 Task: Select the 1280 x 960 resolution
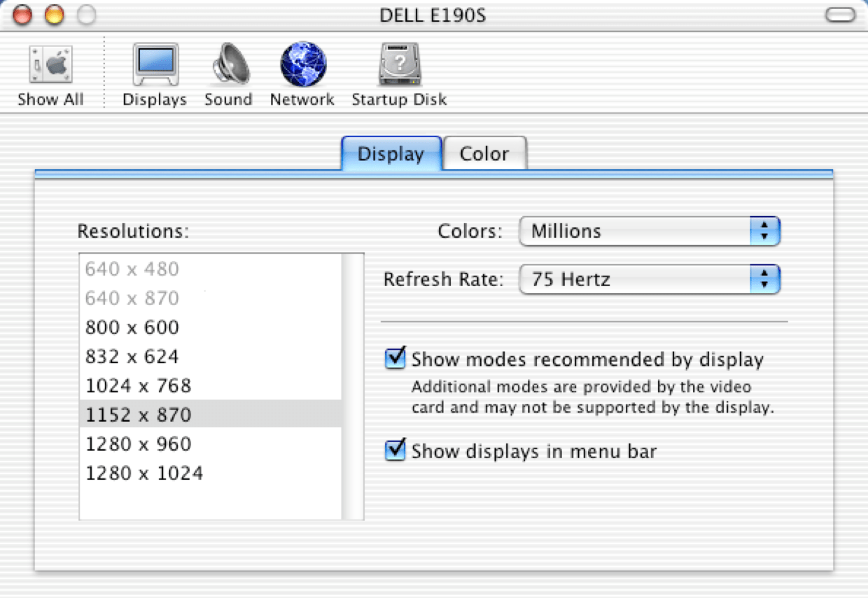[x=210, y=444]
